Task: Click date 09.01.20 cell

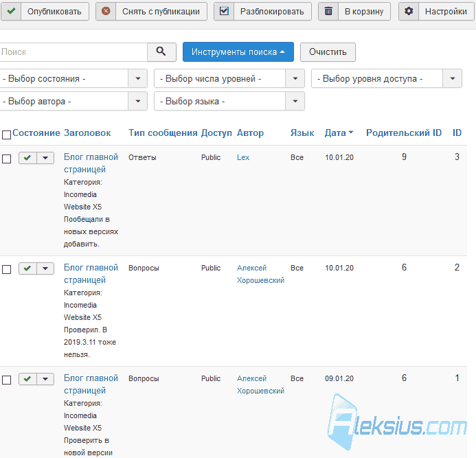Action: click(339, 378)
